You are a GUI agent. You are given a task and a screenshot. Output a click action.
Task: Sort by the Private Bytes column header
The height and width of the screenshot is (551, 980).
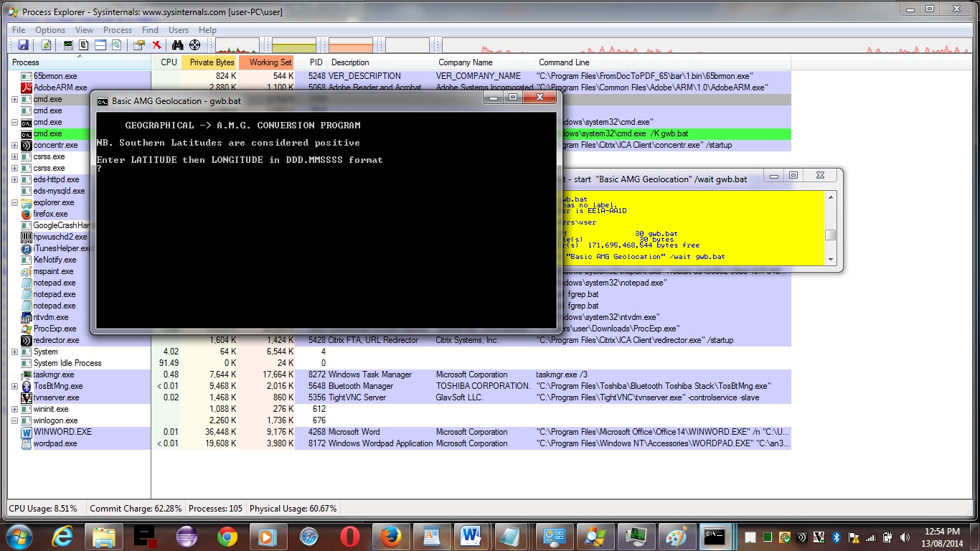212,62
